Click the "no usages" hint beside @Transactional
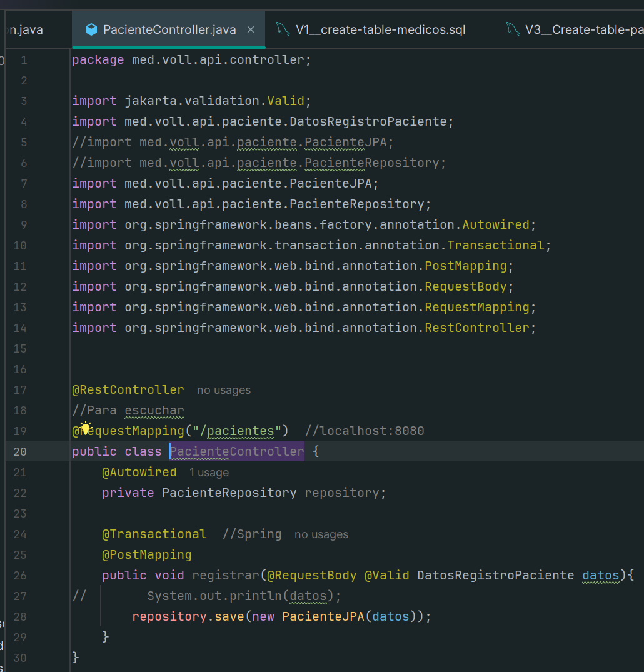 321,534
